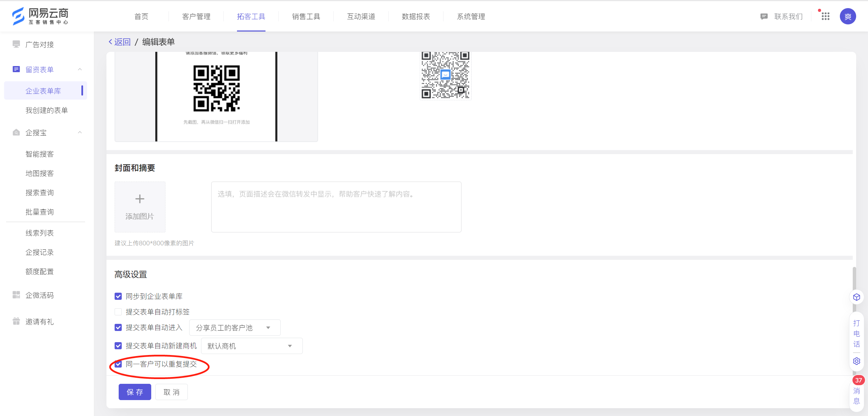Click the 高级设置 section heading

(x=131, y=274)
